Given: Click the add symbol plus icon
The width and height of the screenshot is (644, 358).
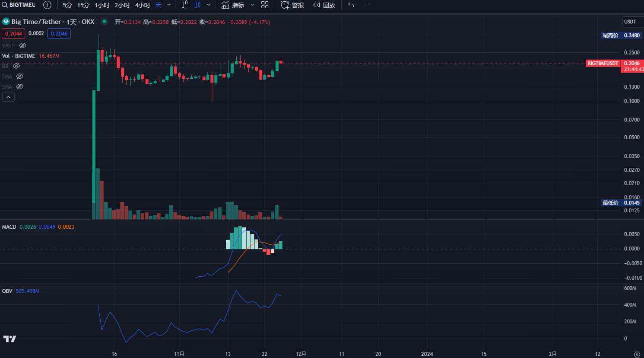Looking at the screenshot, I should point(47,5).
